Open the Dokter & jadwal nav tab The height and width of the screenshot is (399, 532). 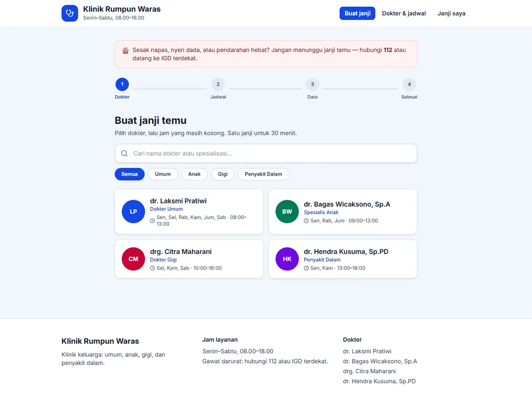404,13
